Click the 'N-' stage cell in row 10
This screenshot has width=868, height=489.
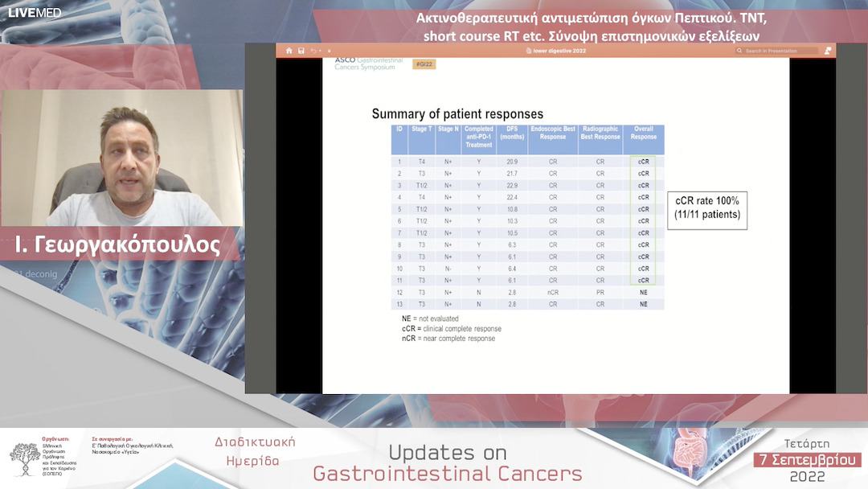click(448, 269)
